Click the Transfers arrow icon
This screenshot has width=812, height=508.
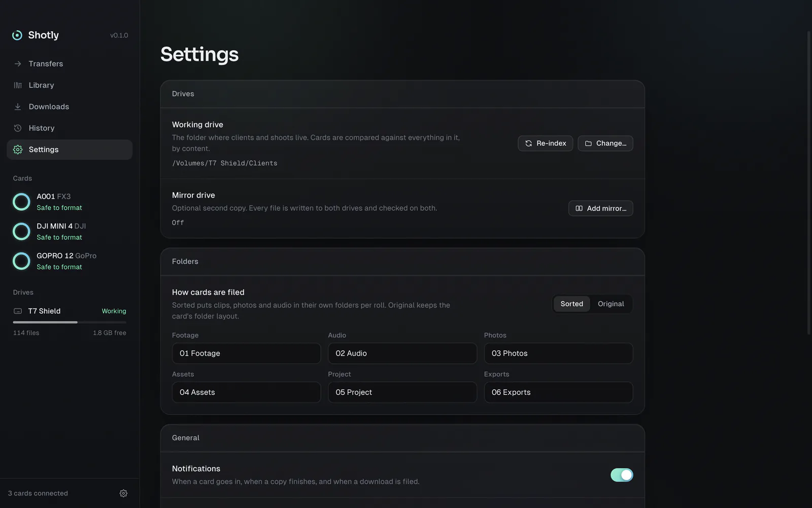(x=18, y=64)
